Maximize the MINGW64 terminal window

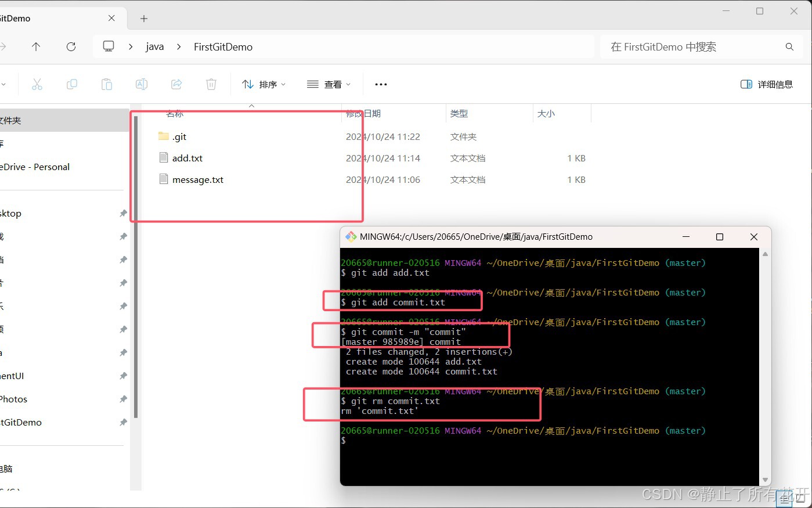point(720,237)
